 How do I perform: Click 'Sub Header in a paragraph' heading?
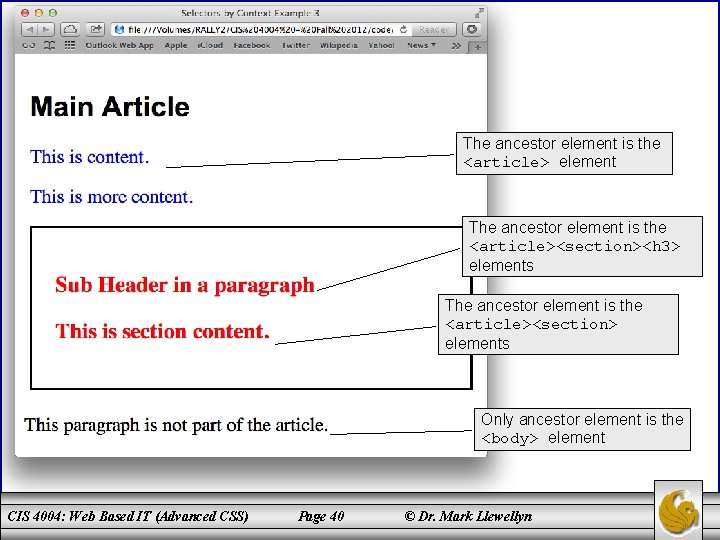(185, 285)
